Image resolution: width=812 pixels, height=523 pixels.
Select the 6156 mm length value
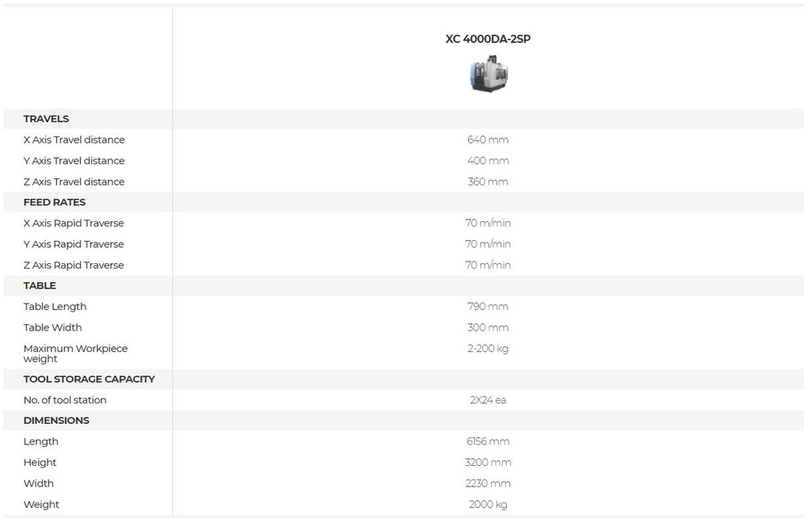point(488,441)
